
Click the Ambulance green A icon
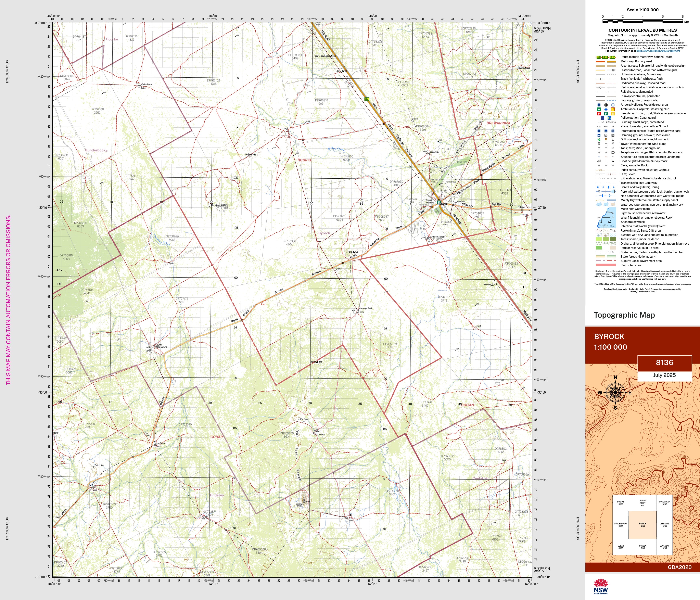pyautogui.click(x=599, y=109)
